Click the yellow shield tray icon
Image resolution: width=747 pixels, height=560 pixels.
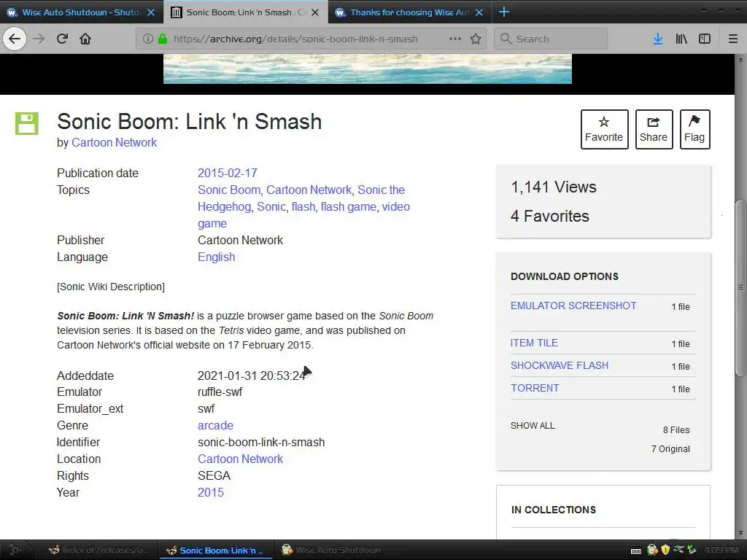[x=665, y=550]
